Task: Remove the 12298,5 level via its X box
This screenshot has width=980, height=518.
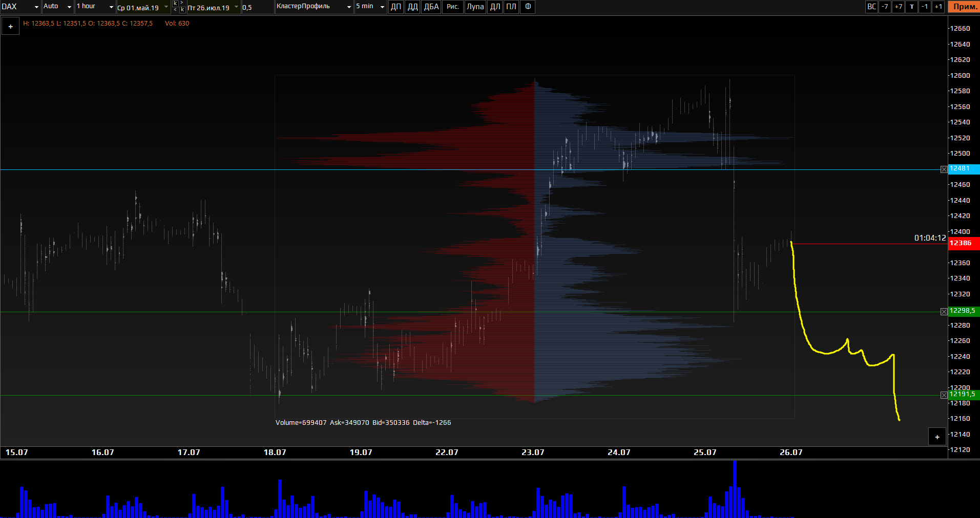Action: [x=944, y=312]
